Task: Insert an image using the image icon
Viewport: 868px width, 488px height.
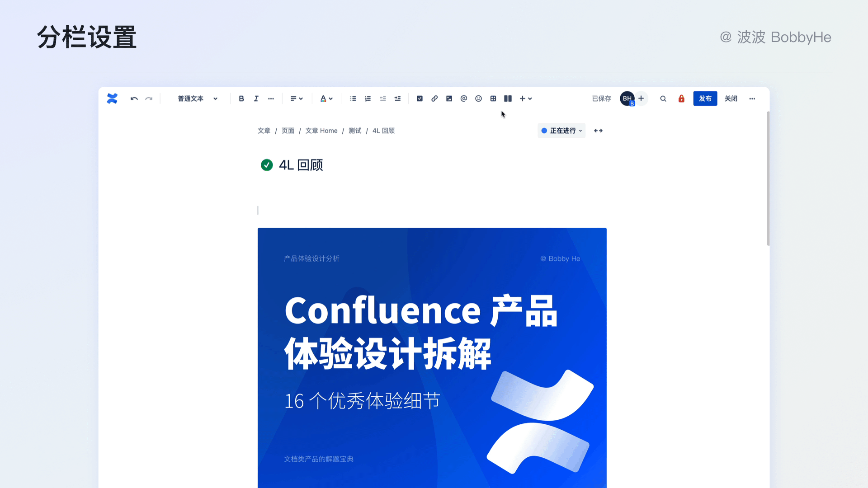Action: [x=449, y=99]
